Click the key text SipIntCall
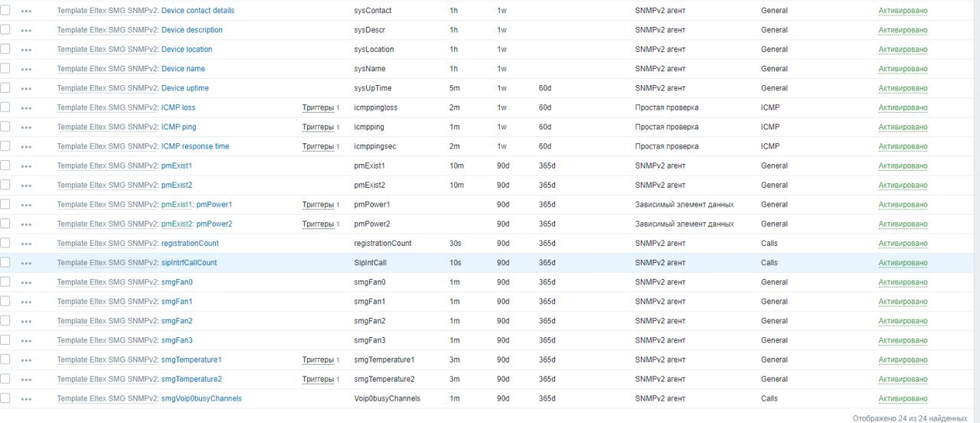 370,262
